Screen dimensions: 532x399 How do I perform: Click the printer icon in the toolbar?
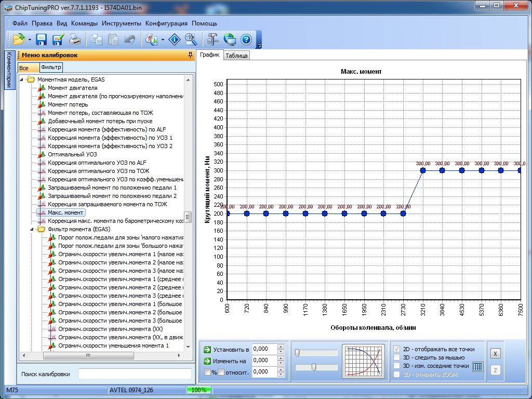pyautogui.click(x=75, y=39)
